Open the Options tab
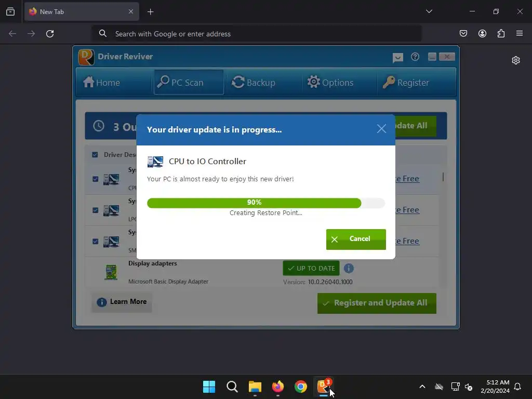Screen dimensions: 532x399 pyautogui.click(x=330, y=82)
